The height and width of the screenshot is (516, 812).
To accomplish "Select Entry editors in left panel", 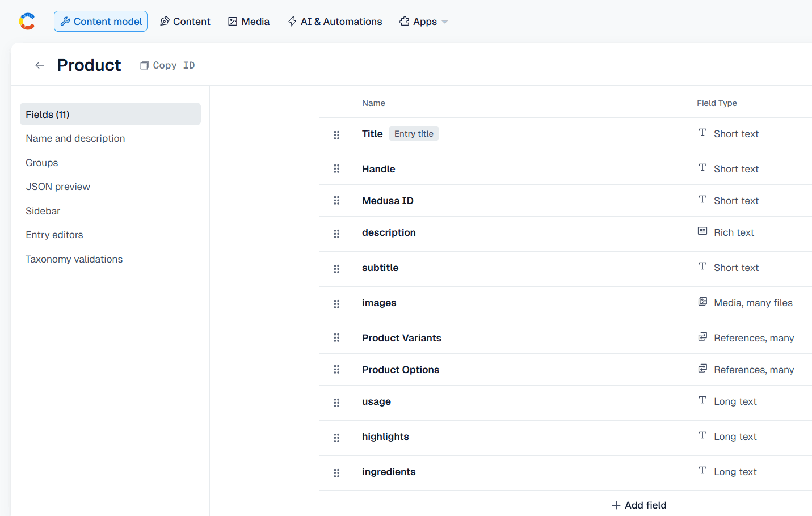I will tap(54, 235).
